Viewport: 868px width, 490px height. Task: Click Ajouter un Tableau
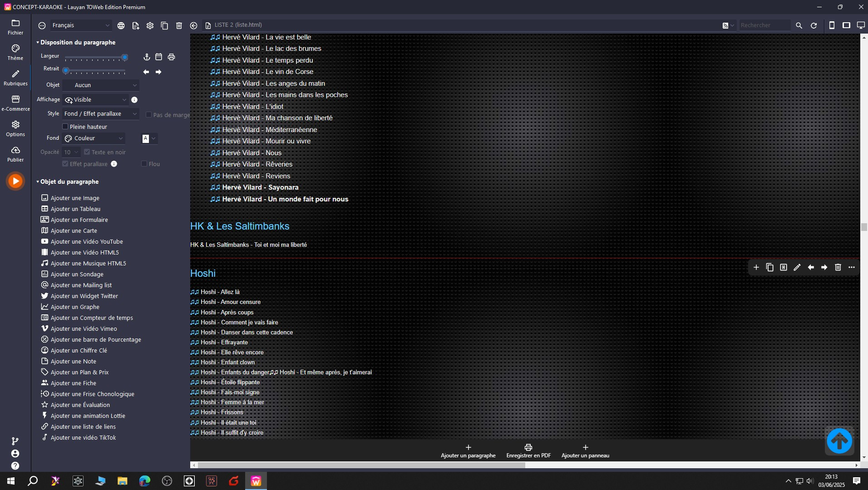click(x=71, y=209)
